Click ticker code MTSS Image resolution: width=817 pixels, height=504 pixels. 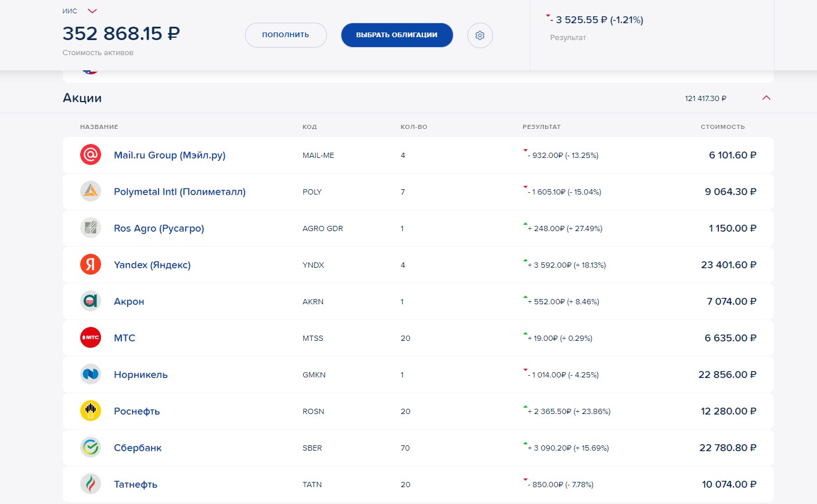(x=313, y=338)
